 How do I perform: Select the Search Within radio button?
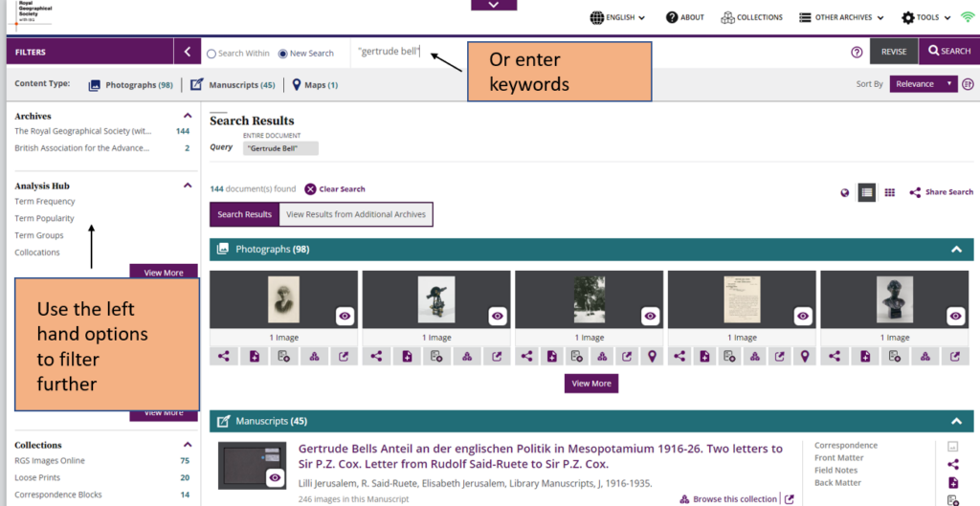click(x=212, y=54)
